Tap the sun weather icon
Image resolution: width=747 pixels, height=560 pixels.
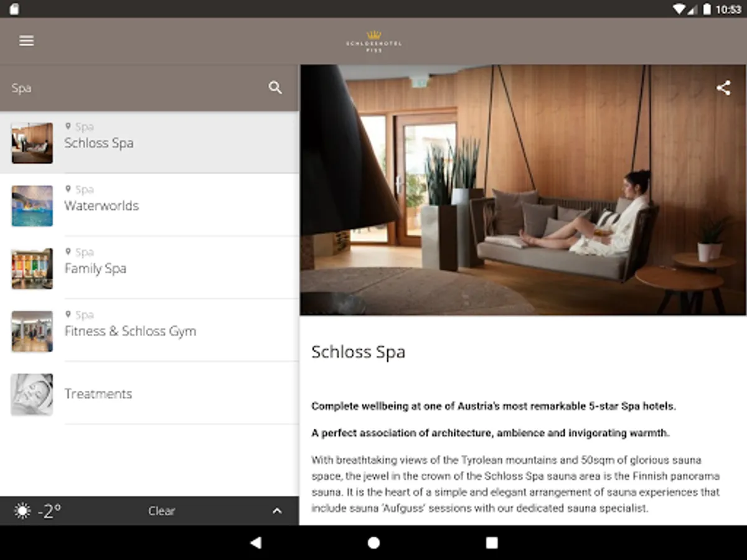point(22,511)
